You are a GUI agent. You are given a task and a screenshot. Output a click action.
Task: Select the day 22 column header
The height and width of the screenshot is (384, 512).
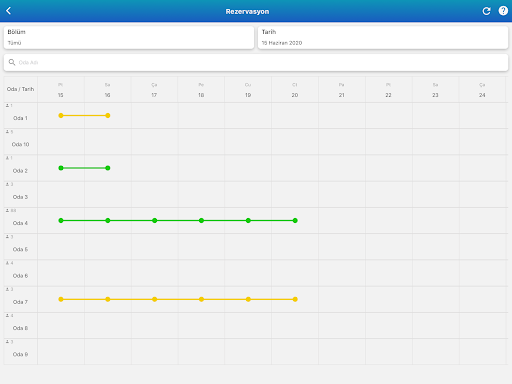point(388,90)
